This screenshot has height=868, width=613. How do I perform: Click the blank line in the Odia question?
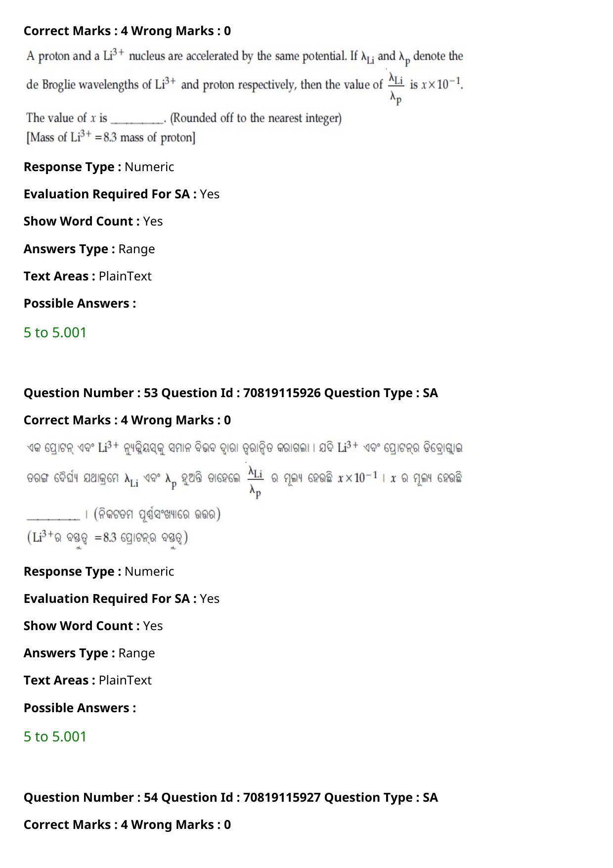point(53,515)
